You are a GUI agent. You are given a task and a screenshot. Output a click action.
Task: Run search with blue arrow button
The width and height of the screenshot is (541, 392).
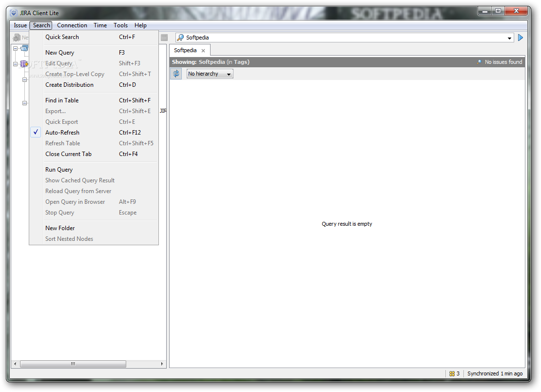[x=521, y=38]
